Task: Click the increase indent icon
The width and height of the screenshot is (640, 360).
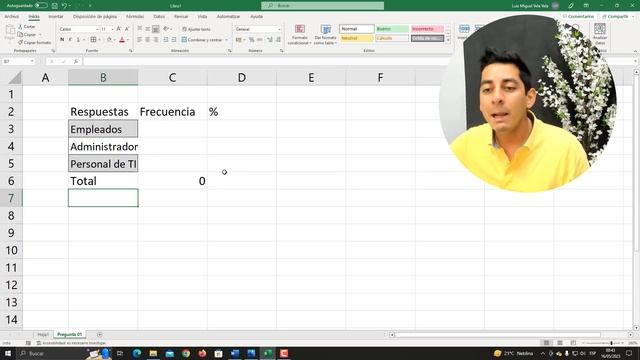Action: tap(174, 40)
